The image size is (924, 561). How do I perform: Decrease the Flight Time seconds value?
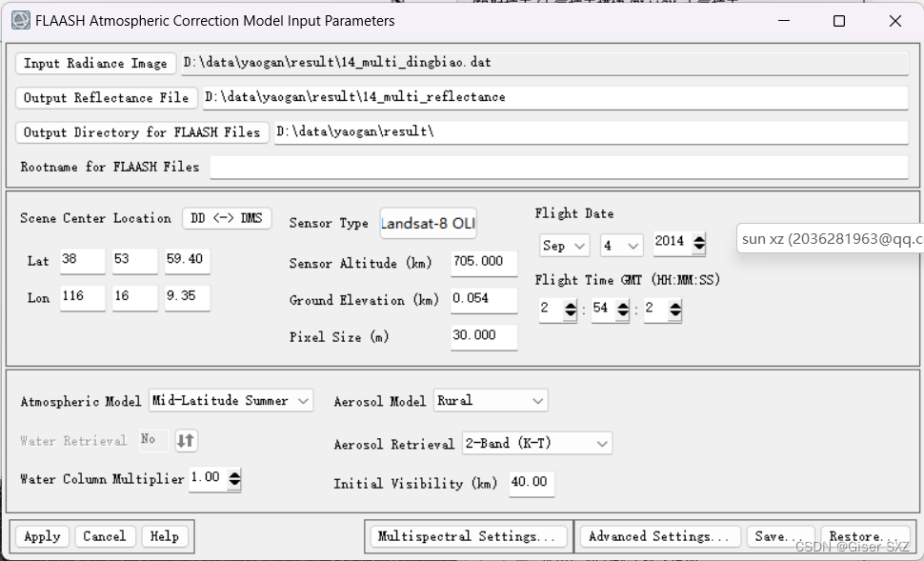tap(675, 315)
